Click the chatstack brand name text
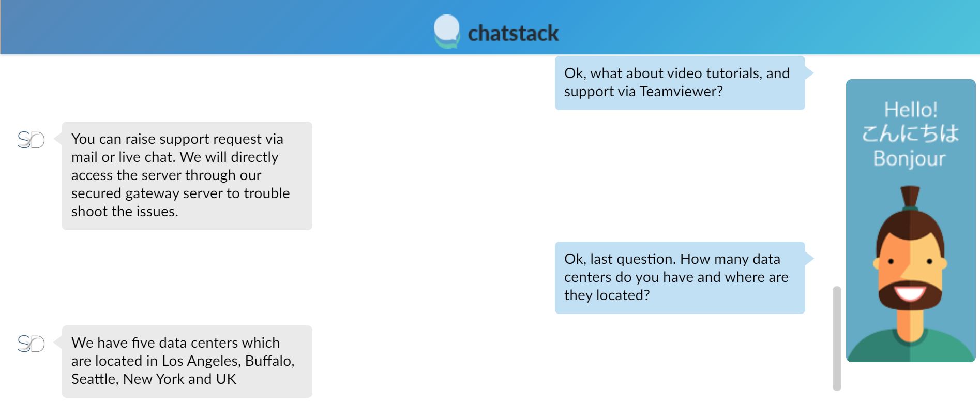This screenshot has width=980, height=402. click(x=513, y=33)
